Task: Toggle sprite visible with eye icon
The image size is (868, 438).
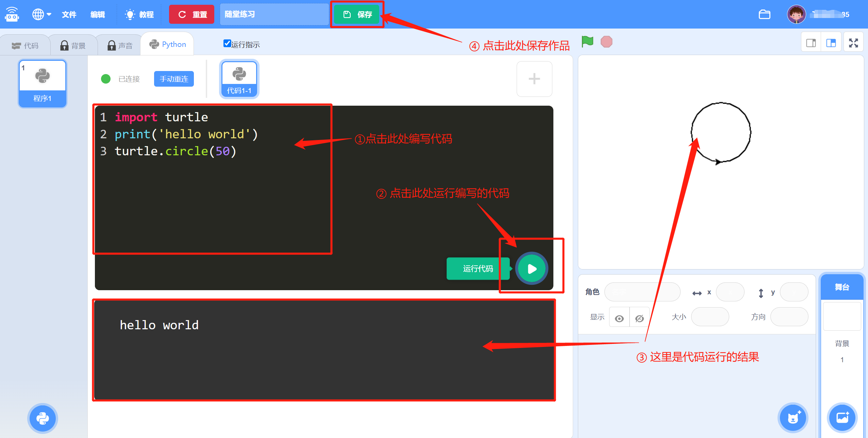Action: tap(619, 318)
